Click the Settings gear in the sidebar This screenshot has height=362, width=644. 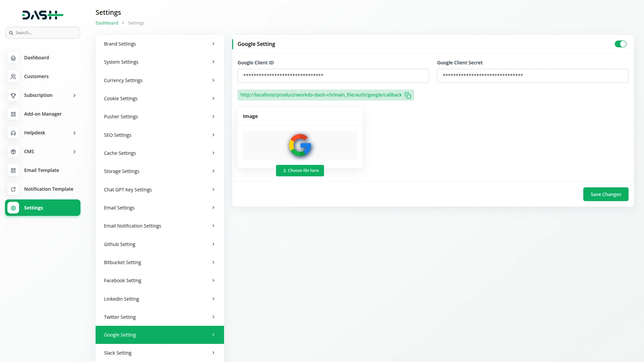tap(13, 208)
